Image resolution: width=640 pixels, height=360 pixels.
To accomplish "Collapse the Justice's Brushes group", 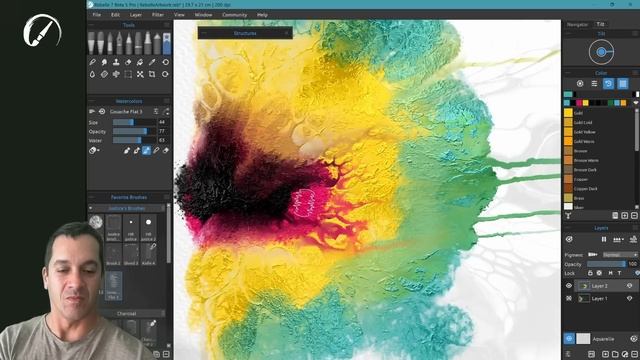I will click(x=90, y=208).
